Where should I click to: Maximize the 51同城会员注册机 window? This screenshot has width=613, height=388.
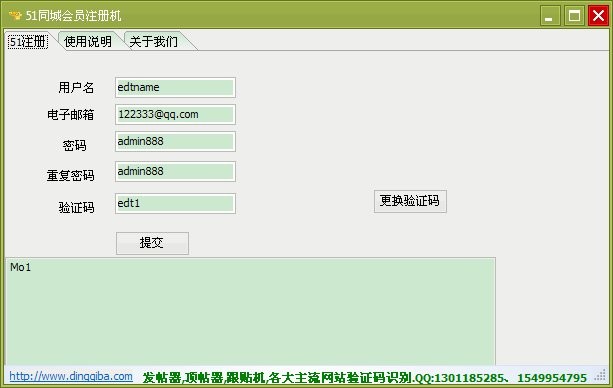click(x=574, y=16)
